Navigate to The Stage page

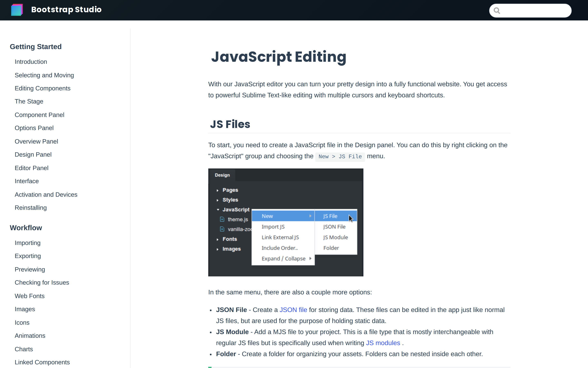pyautogui.click(x=29, y=101)
